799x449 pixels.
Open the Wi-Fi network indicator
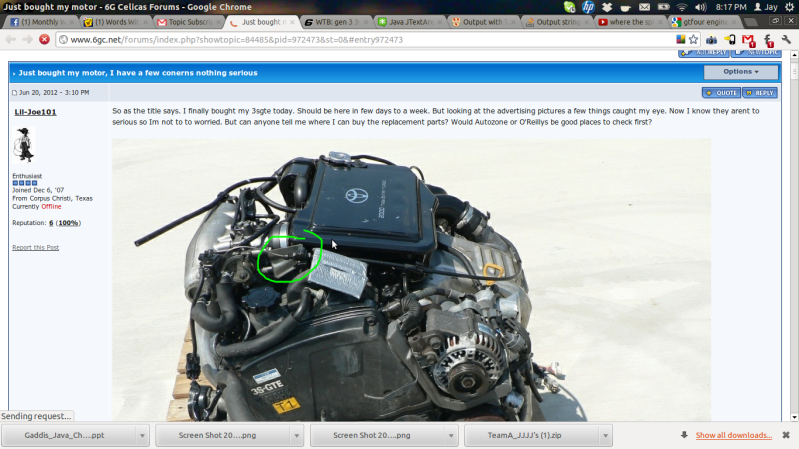pyautogui.click(x=682, y=7)
